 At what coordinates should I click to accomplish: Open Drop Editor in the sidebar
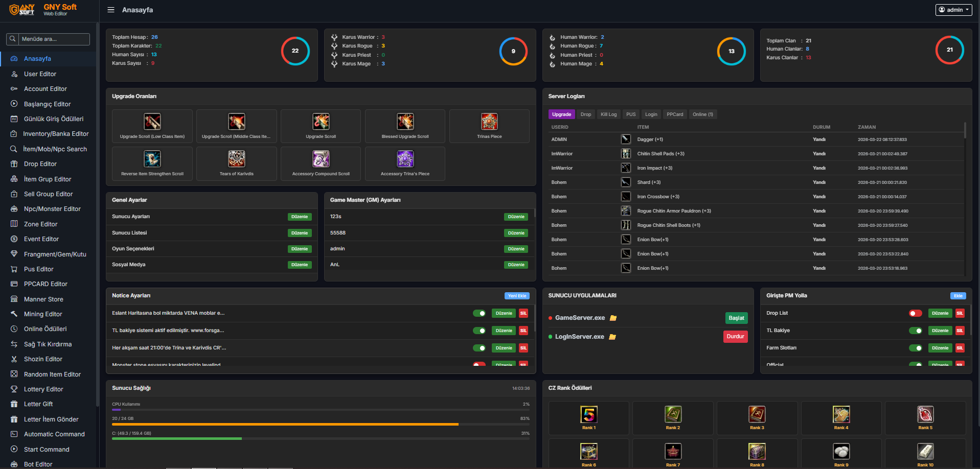click(40, 164)
